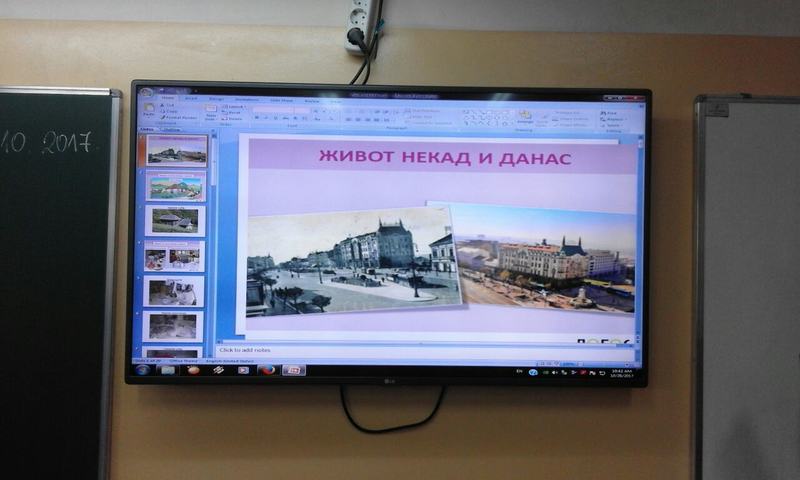Click Reset in the Slides group
This screenshot has height=480, width=800.
(x=232, y=113)
